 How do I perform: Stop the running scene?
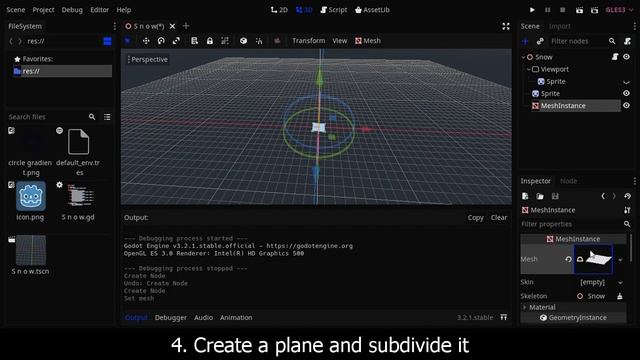(562, 10)
